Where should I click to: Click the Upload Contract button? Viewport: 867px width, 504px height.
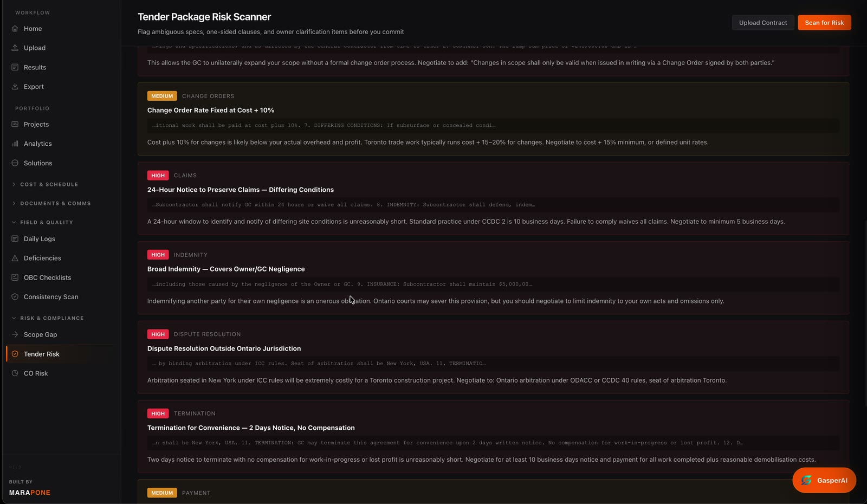[763, 23]
